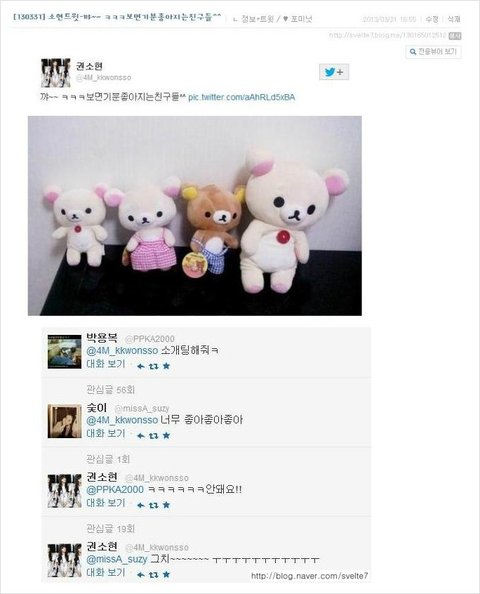Open the plush bears photo
Image resolution: width=480 pixels, height=594 pixels.
click(x=195, y=216)
